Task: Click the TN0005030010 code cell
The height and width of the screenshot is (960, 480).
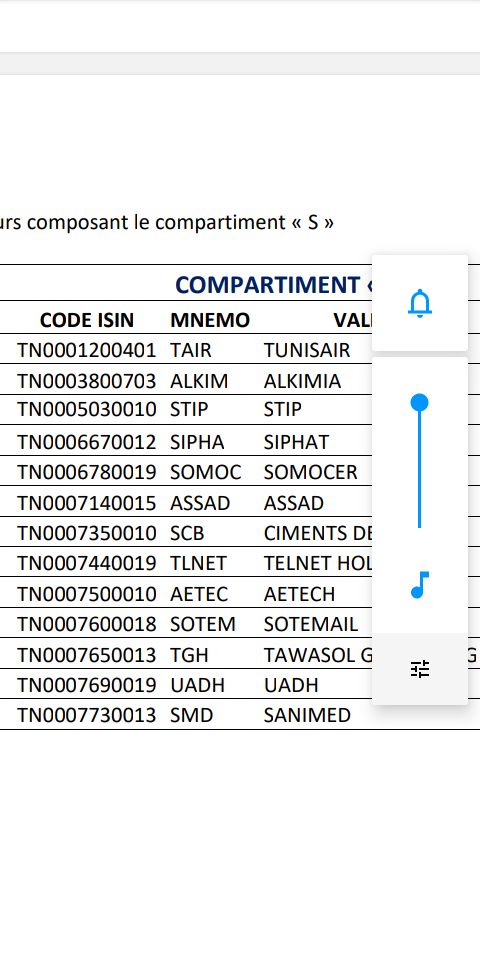Action: pyautogui.click(x=86, y=409)
